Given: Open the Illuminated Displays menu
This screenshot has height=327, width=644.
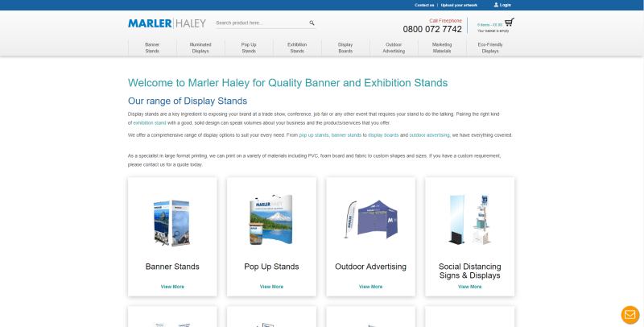Looking at the screenshot, I should pos(200,48).
